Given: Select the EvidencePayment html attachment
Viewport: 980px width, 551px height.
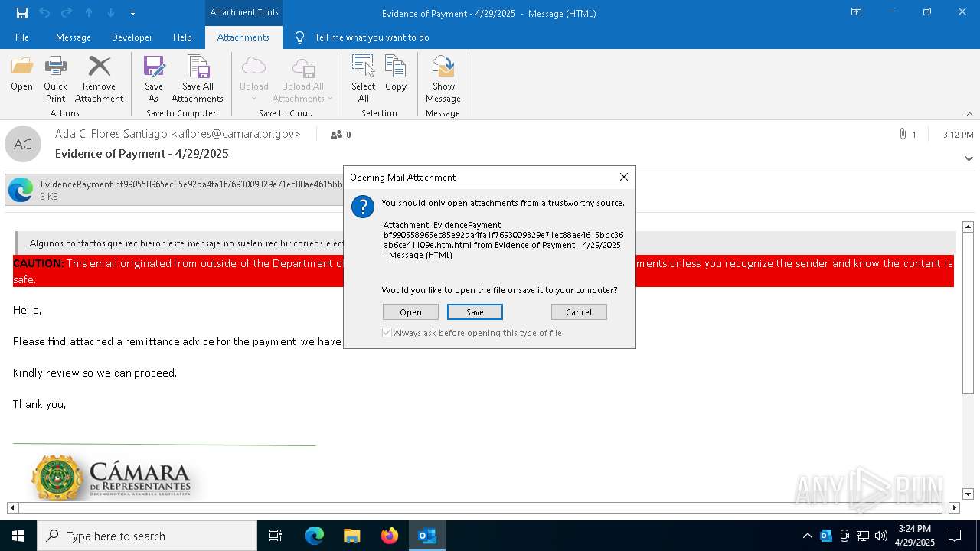Looking at the screenshot, I should pos(175,190).
